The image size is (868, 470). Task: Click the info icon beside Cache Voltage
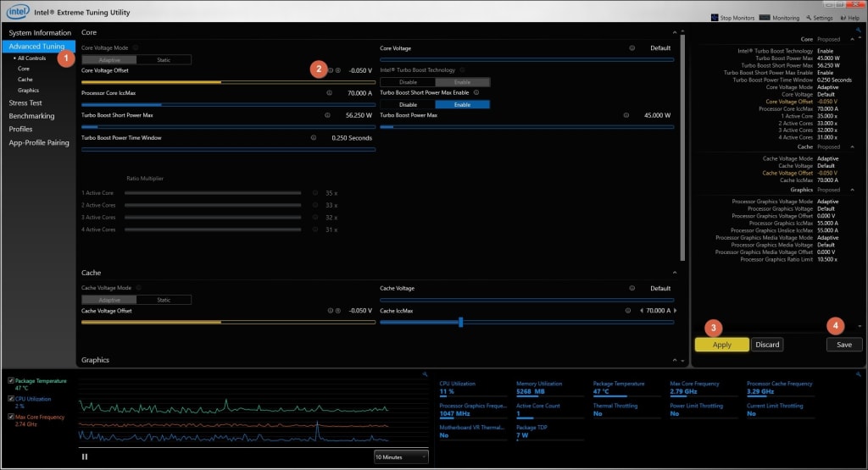[632, 288]
